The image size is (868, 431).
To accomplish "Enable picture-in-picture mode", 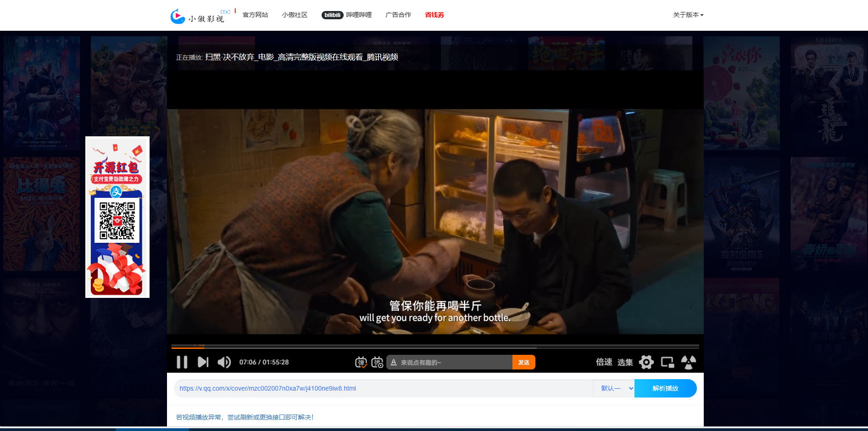I will [668, 363].
